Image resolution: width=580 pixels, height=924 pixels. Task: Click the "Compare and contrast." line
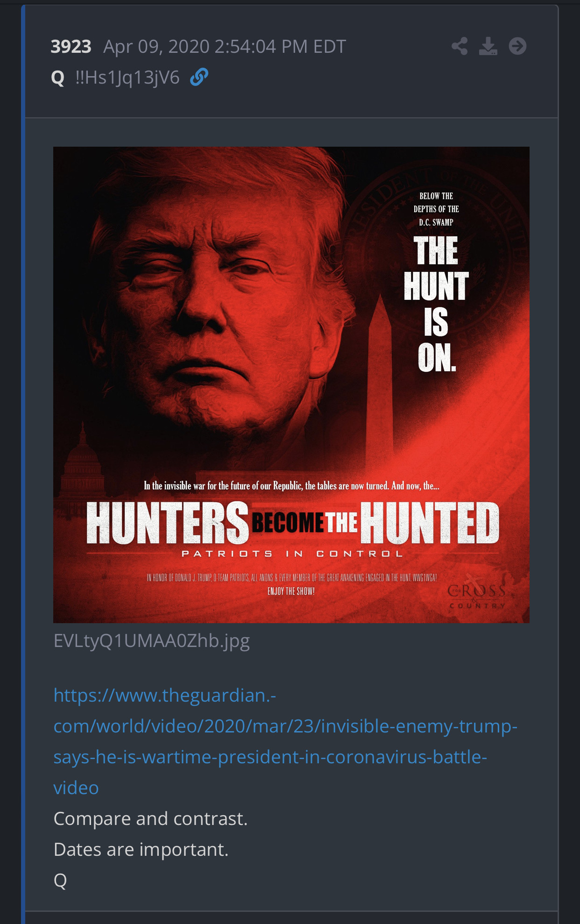(x=150, y=818)
